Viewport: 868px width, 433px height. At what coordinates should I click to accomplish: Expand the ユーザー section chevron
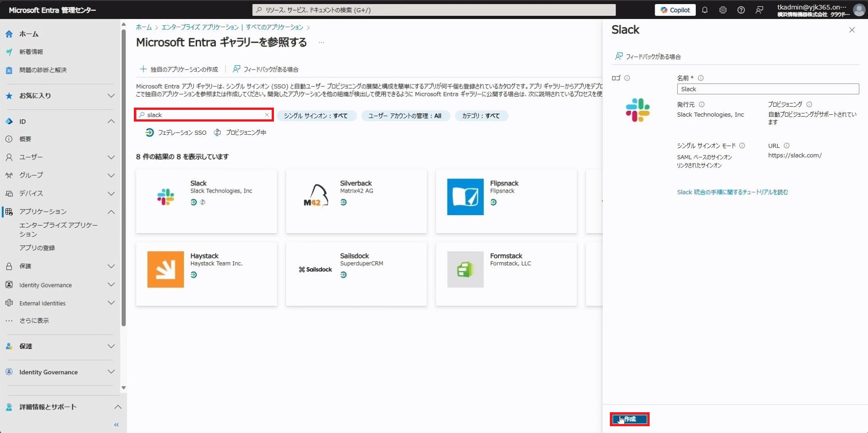pos(111,157)
